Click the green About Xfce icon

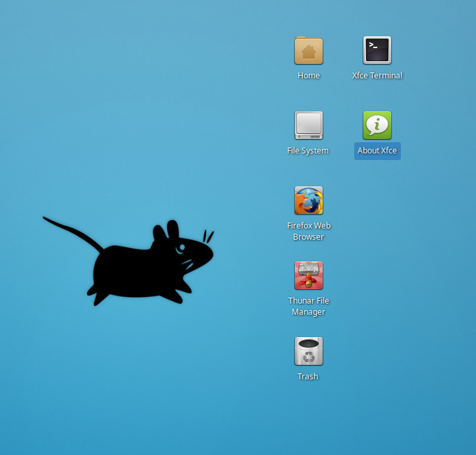pyautogui.click(x=377, y=125)
